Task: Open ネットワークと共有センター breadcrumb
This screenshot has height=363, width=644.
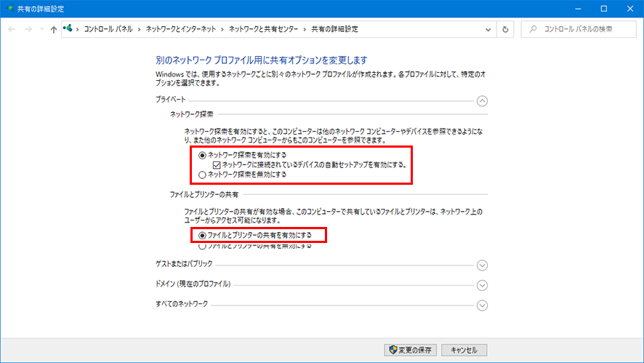Action: (263, 29)
